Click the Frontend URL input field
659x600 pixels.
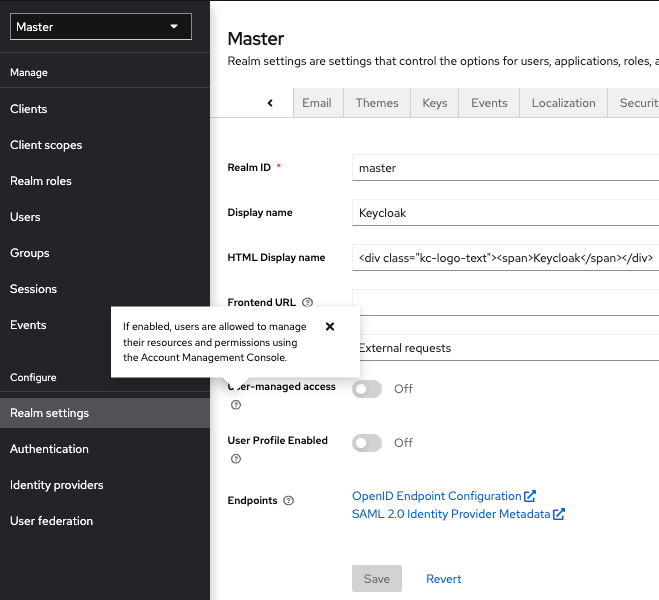(x=506, y=303)
